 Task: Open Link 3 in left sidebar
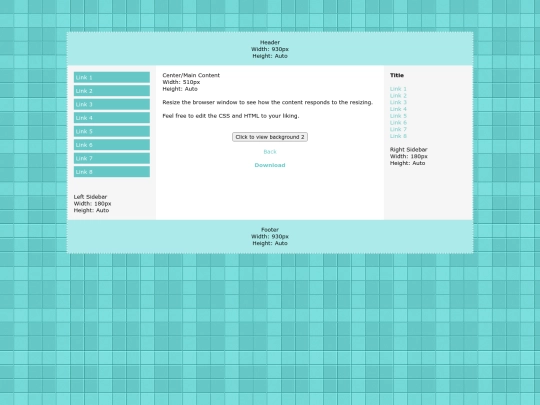tap(112, 104)
